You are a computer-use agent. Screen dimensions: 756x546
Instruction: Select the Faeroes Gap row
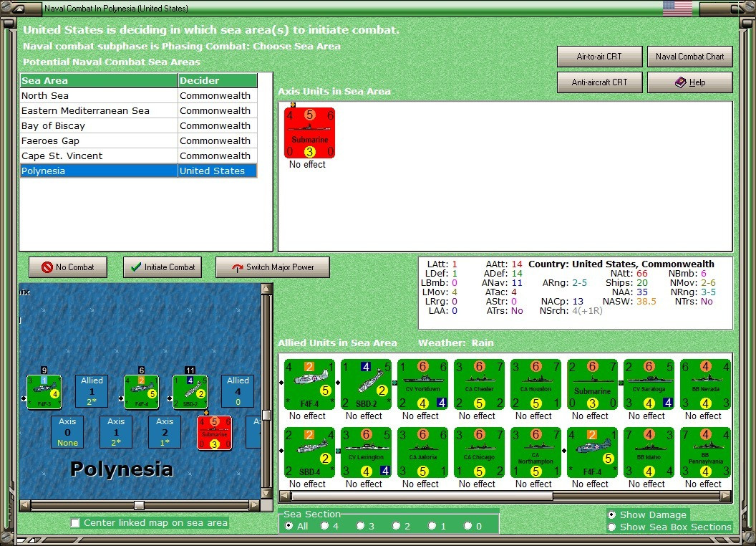(138, 140)
